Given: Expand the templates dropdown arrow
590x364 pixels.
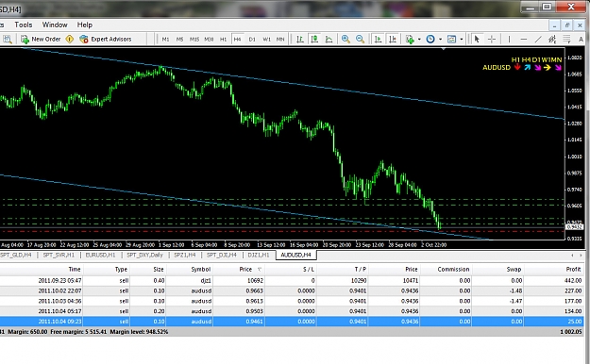Looking at the screenshot, I should point(462,39).
